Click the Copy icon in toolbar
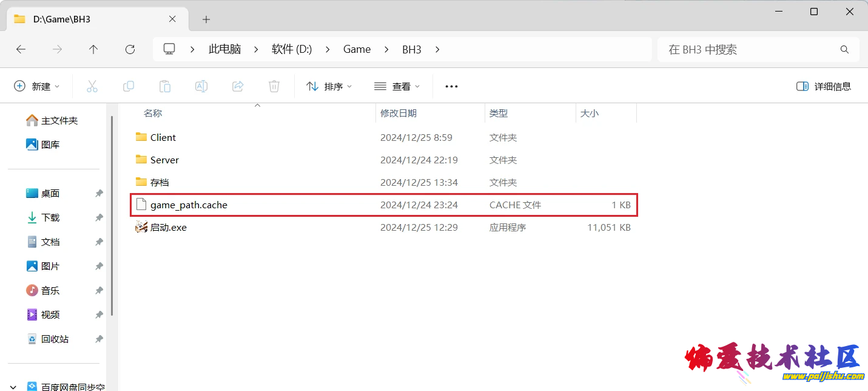The image size is (868, 391). tap(129, 86)
